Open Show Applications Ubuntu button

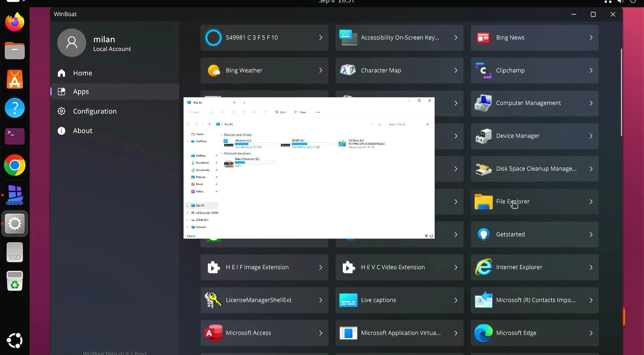[x=15, y=341]
